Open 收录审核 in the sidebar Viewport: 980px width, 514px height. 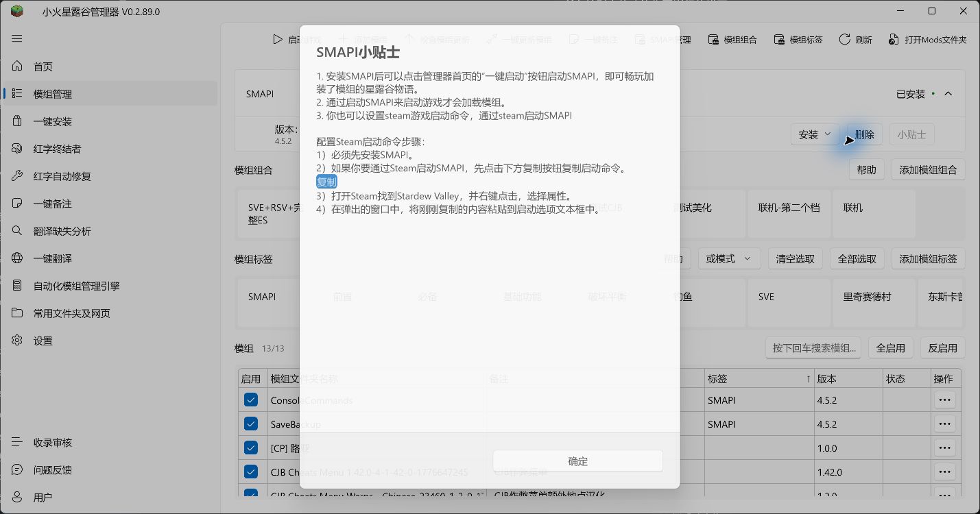tap(110, 443)
